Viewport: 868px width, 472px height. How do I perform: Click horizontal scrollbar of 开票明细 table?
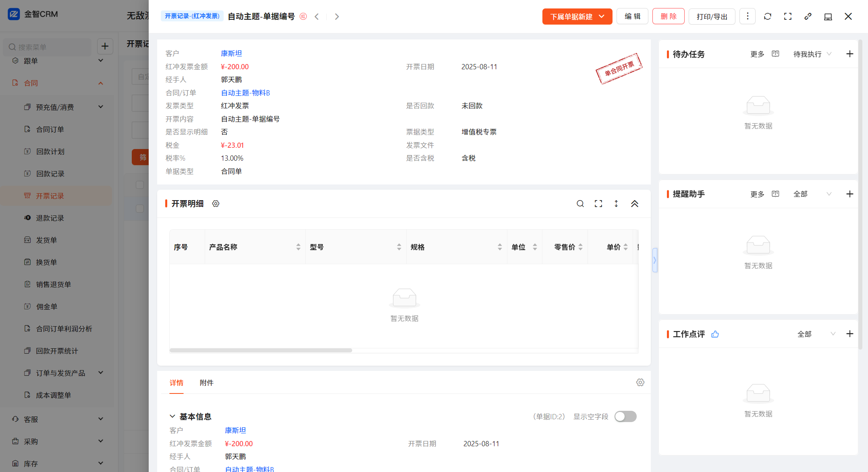click(x=261, y=350)
